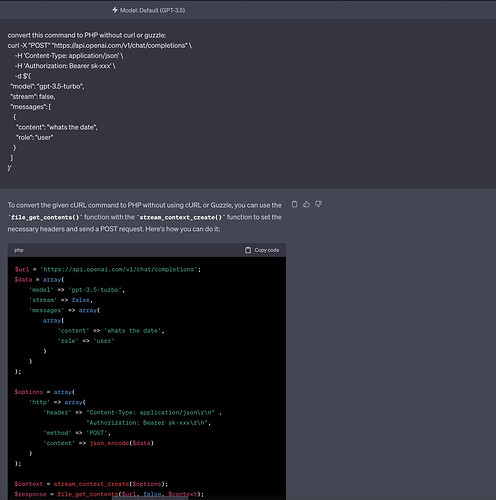Click the 'model' => 'gpt-3.5-turbo' code line

point(77,290)
